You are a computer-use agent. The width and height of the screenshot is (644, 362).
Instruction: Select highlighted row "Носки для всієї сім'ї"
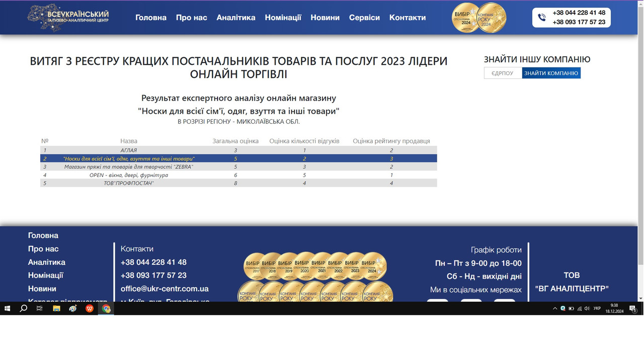tap(238, 158)
